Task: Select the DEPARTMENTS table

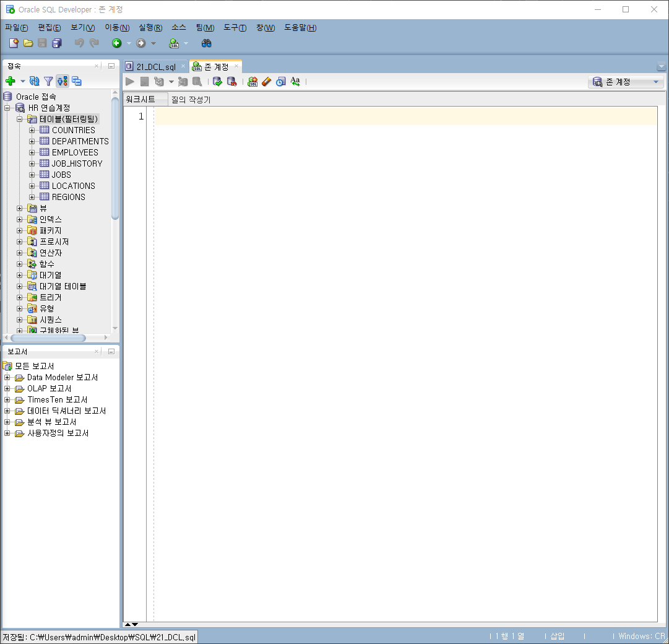Action: (80, 141)
